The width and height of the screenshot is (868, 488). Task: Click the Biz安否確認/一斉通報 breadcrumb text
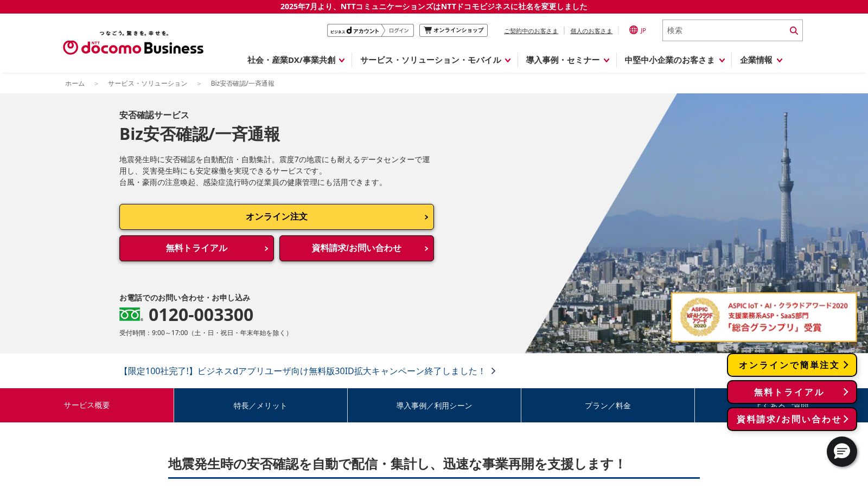click(x=242, y=84)
